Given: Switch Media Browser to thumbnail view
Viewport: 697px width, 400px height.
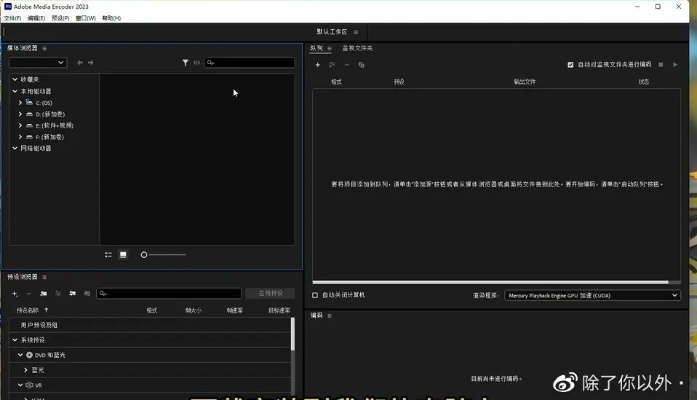Looking at the screenshot, I should 123,254.
